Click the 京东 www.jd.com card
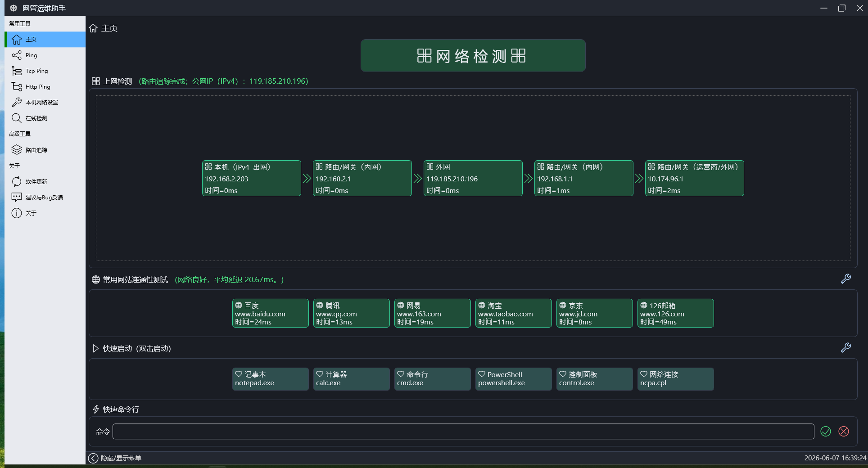This screenshot has width=868, height=468. tap(595, 313)
